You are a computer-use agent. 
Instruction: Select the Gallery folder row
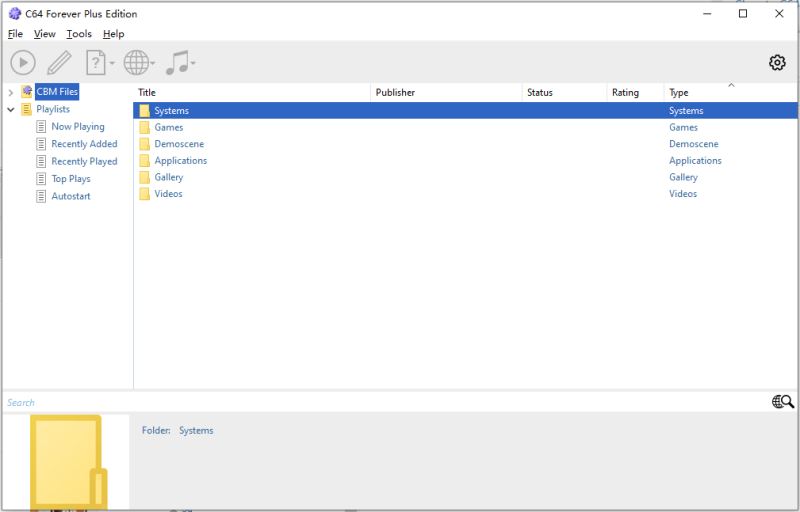click(465, 177)
